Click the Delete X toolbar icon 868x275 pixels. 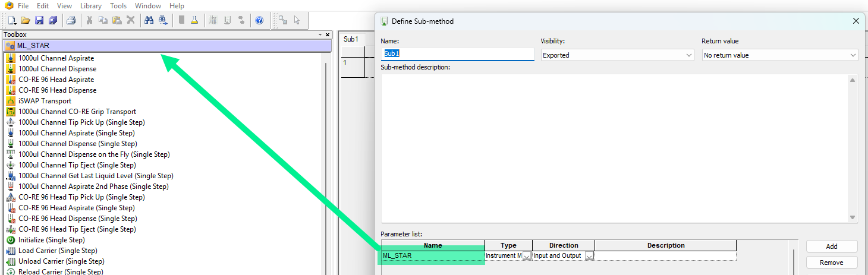pos(130,20)
